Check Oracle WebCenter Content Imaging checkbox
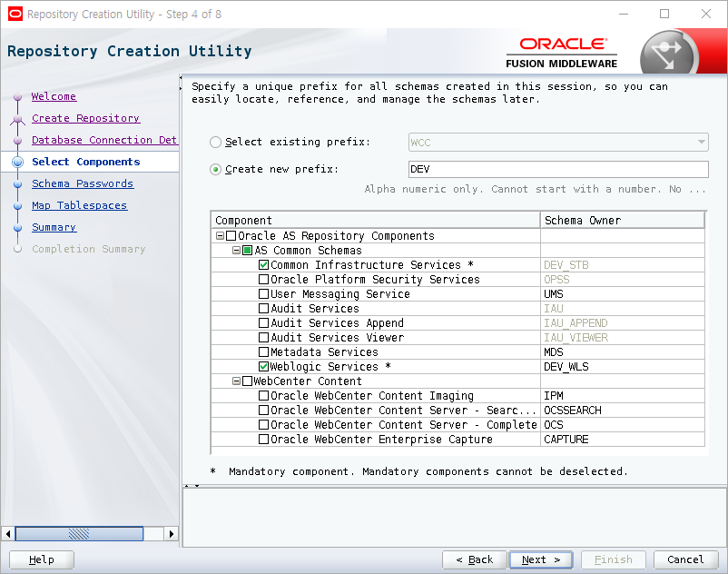 click(x=264, y=395)
